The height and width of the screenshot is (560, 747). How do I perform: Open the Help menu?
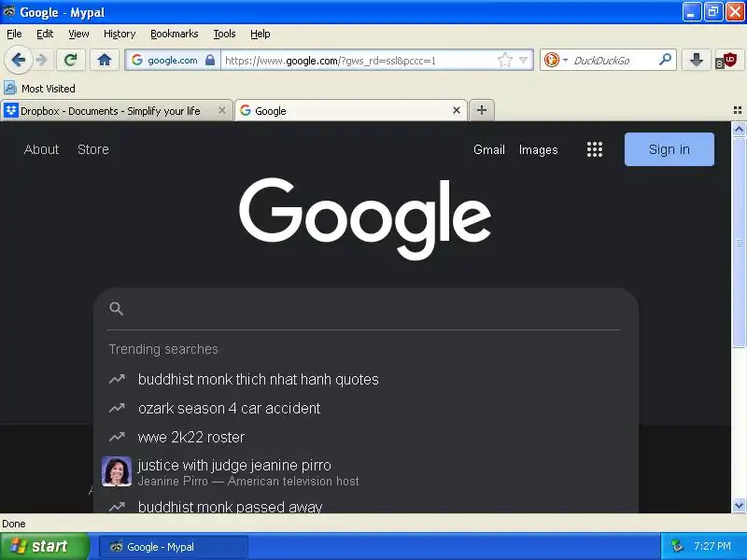(x=261, y=34)
